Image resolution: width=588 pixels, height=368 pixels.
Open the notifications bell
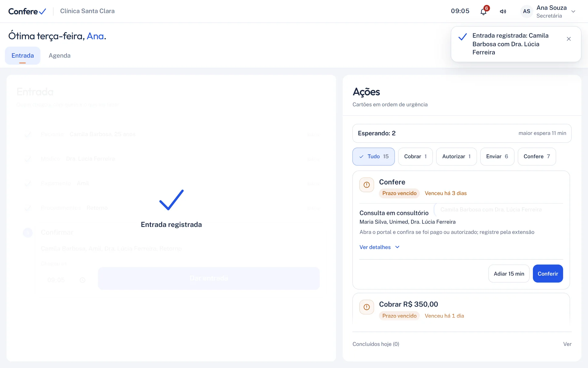[483, 12]
